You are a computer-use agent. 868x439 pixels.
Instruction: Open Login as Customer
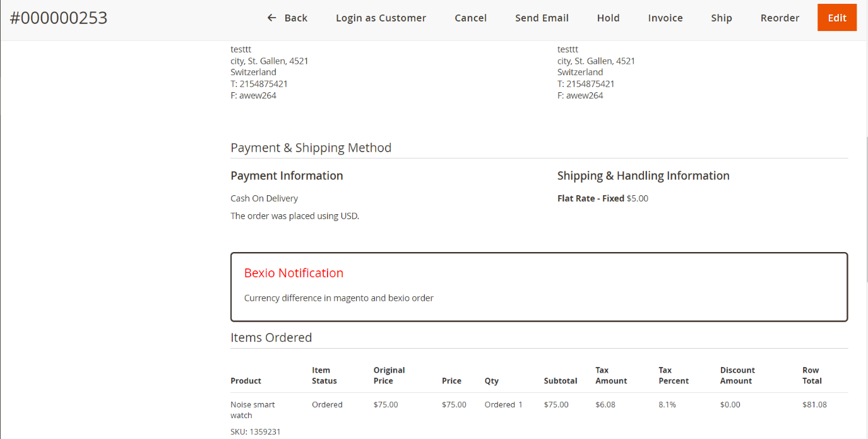[381, 18]
